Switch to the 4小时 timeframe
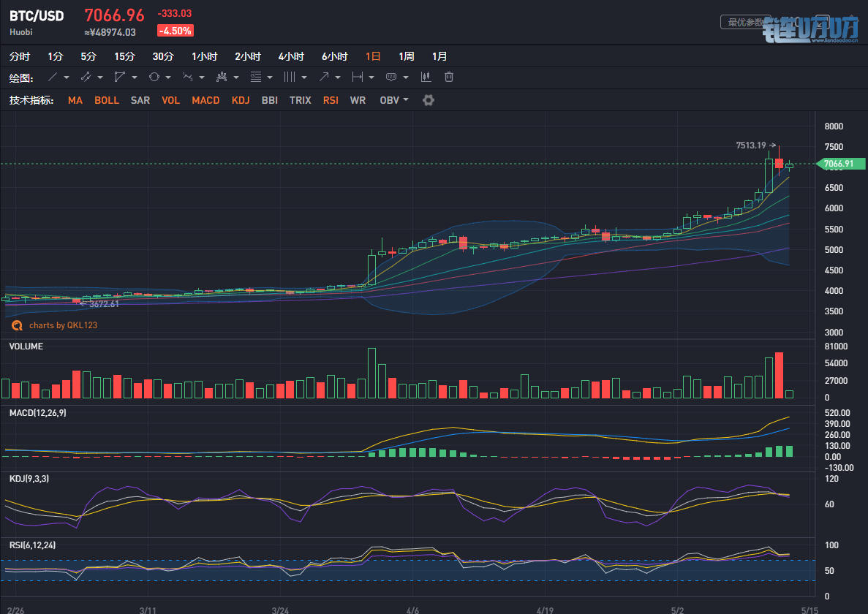The width and height of the screenshot is (868, 614). (x=291, y=56)
